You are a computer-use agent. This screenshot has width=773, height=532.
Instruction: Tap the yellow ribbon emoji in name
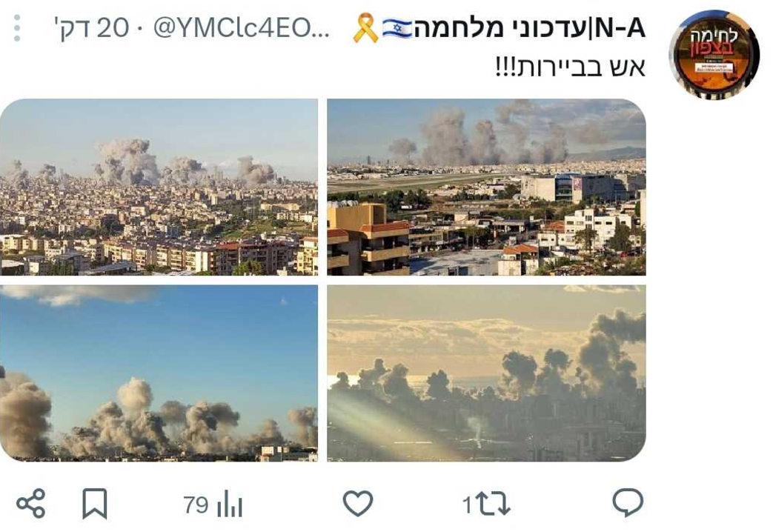pyautogui.click(x=366, y=28)
